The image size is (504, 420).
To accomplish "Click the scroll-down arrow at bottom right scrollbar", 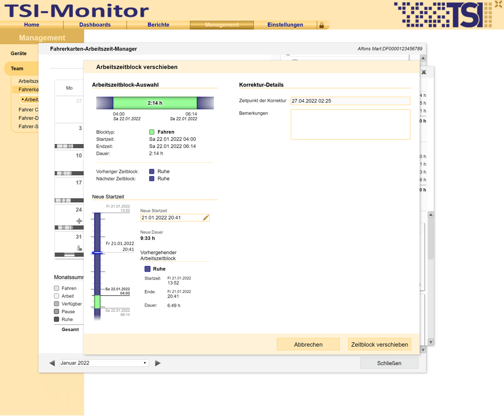I will [423, 349].
